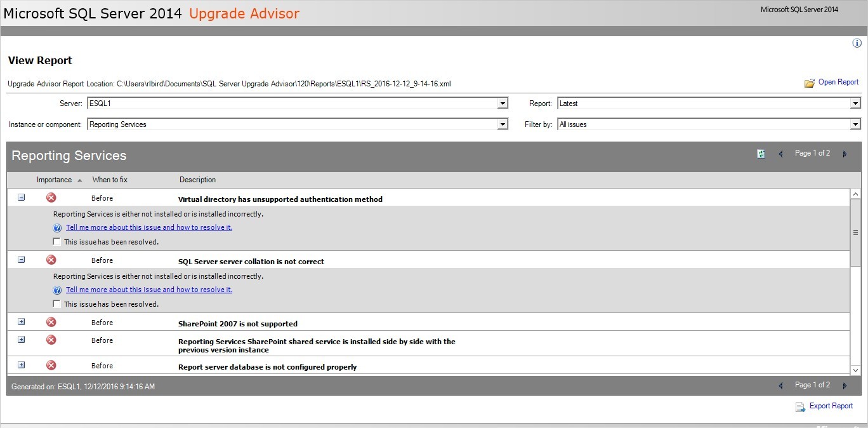The height and width of the screenshot is (428, 868).
Task: Click the Export Report document icon
Action: (800, 407)
